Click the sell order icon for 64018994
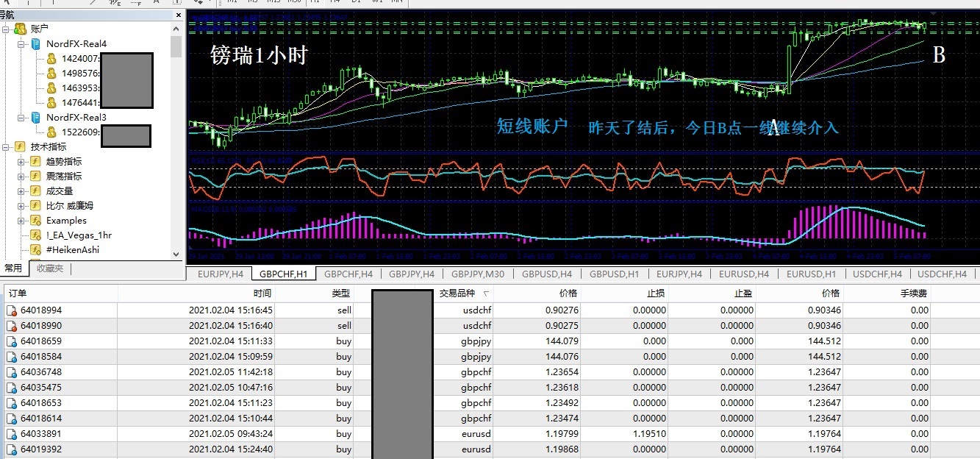The image size is (980, 459). click(11, 310)
